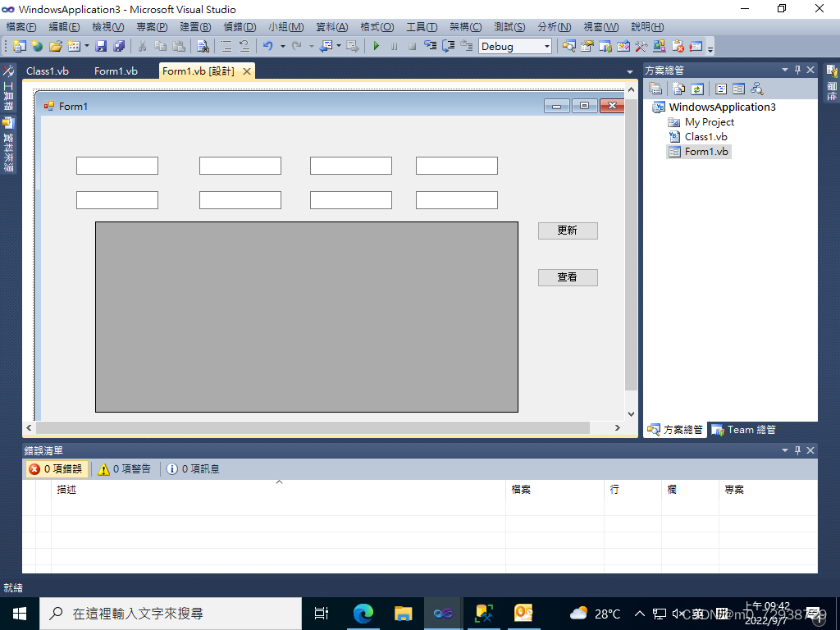Click the 更新 button on Form1

[568, 231]
